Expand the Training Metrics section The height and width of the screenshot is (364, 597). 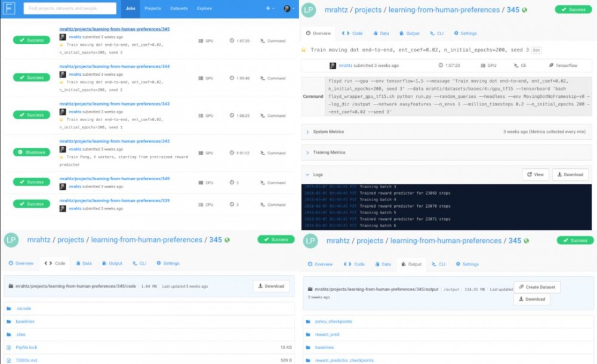pyautogui.click(x=446, y=152)
